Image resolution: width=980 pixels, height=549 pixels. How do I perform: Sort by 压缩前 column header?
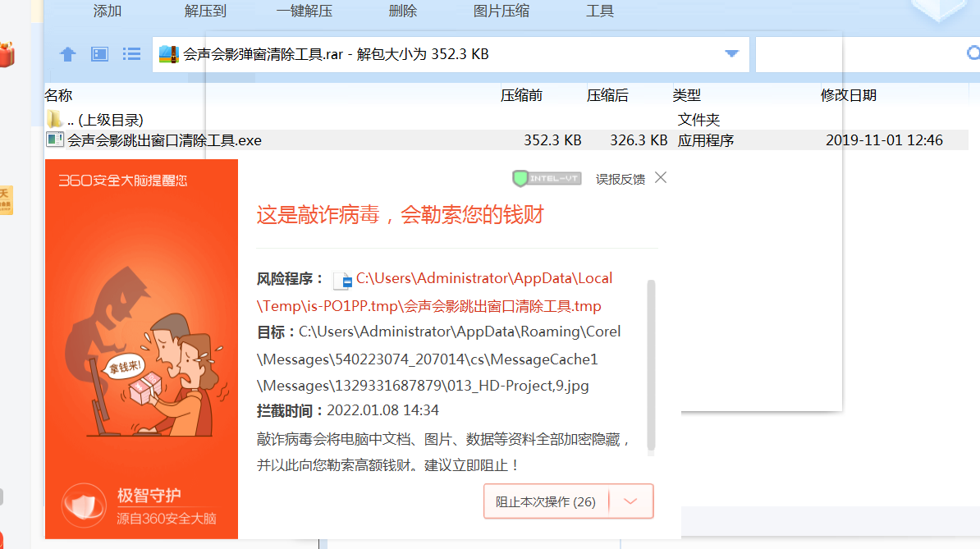tap(521, 95)
